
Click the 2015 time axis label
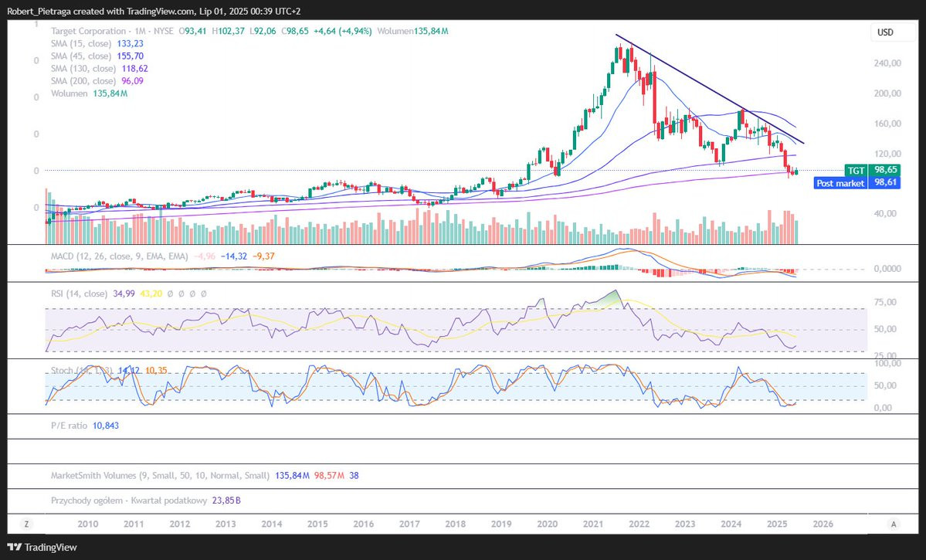pos(317,524)
